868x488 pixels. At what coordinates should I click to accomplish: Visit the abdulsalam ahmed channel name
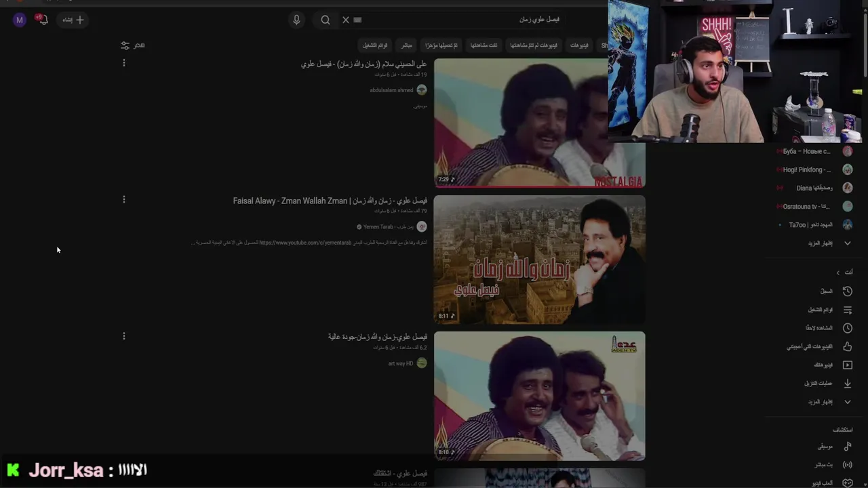(x=391, y=90)
